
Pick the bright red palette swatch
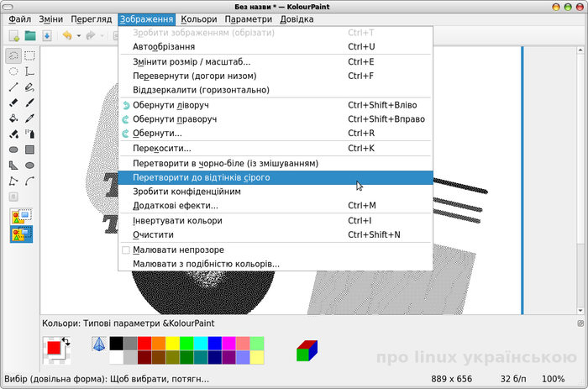tap(144, 344)
